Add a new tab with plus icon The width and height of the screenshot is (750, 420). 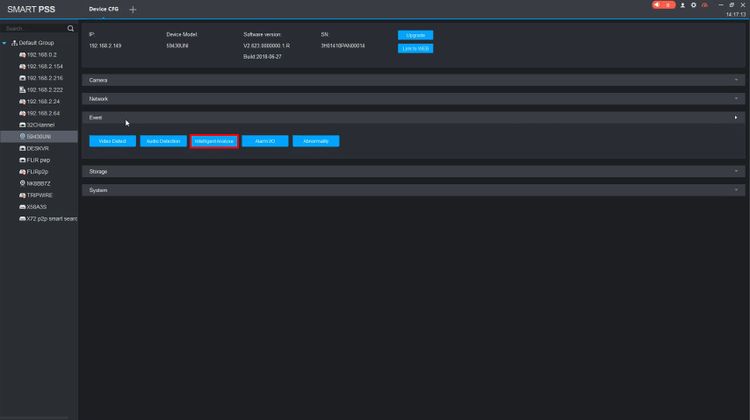(133, 9)
